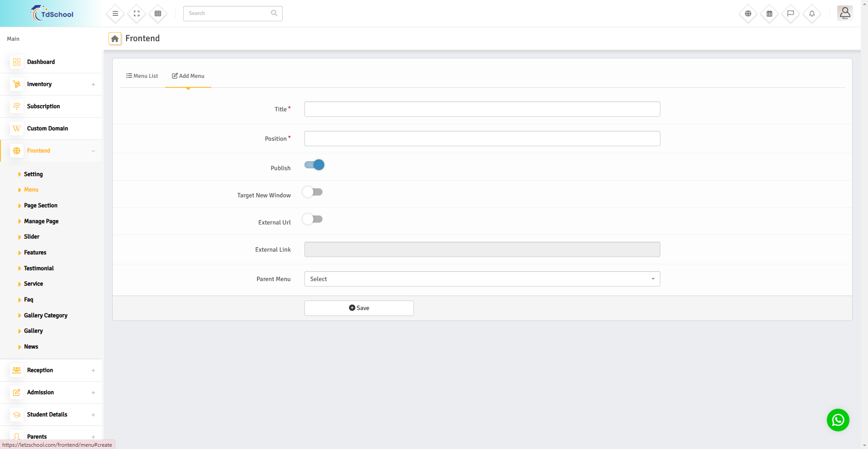
Task: Click the Title input field
Action: click(482, 109)
